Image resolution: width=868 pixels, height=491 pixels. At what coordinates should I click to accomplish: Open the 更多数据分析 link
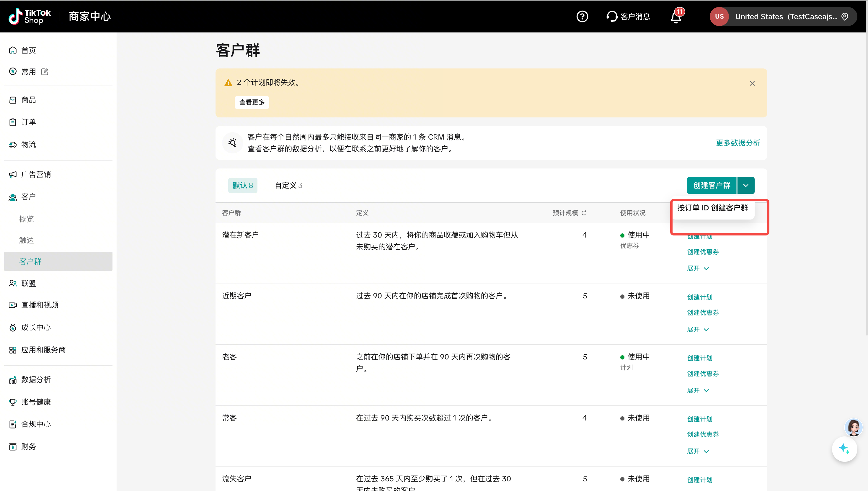738,143
